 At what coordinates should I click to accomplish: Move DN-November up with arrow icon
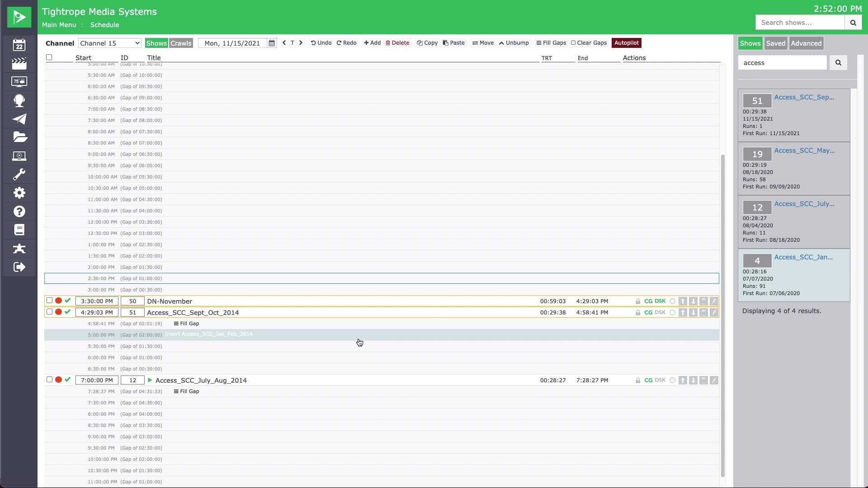[683, 301]
